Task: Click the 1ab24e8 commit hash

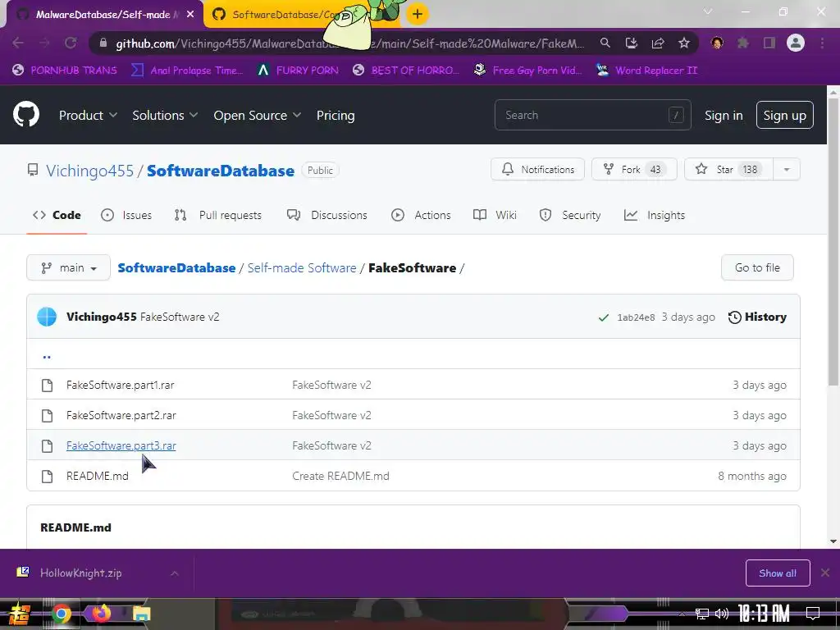Action: (636, 317)
